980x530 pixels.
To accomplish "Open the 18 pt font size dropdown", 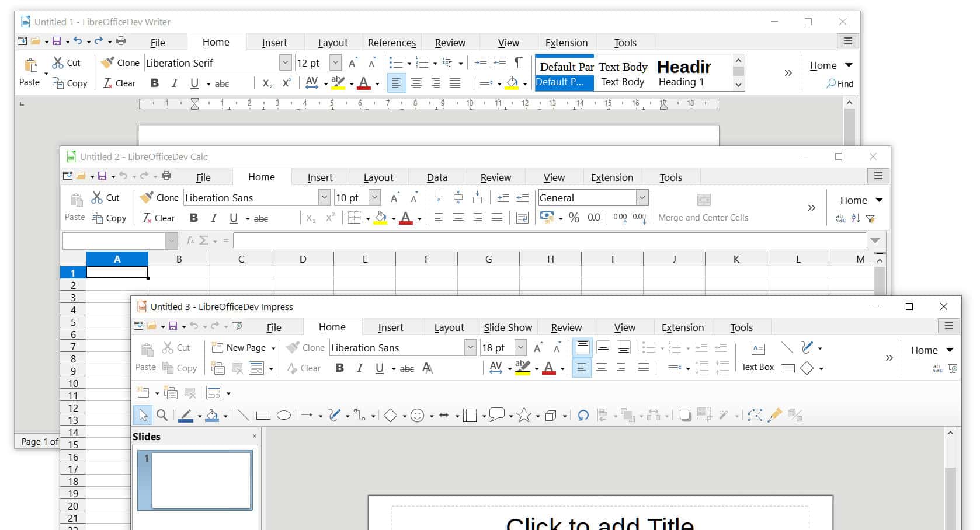I will (520, 348).
